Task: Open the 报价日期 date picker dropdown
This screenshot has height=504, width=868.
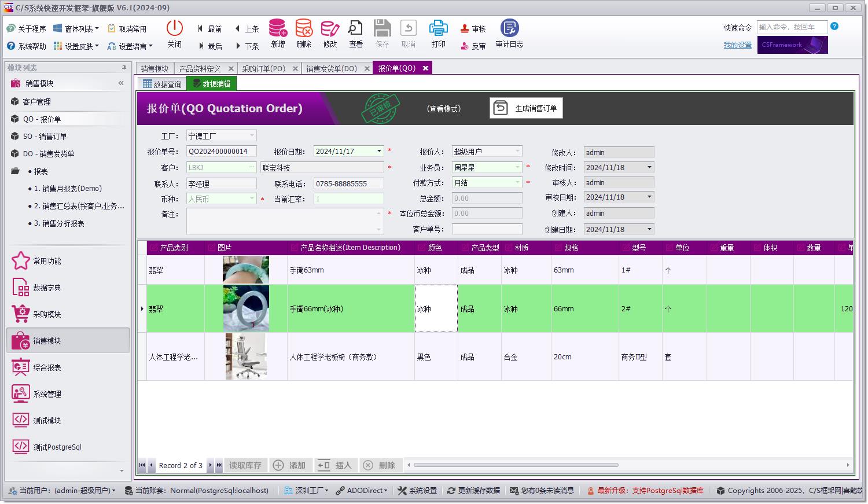Action: (x=379, y=150)
